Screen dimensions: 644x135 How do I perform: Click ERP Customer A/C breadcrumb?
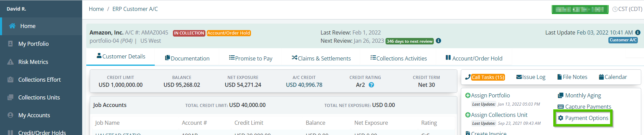point(135,9)
